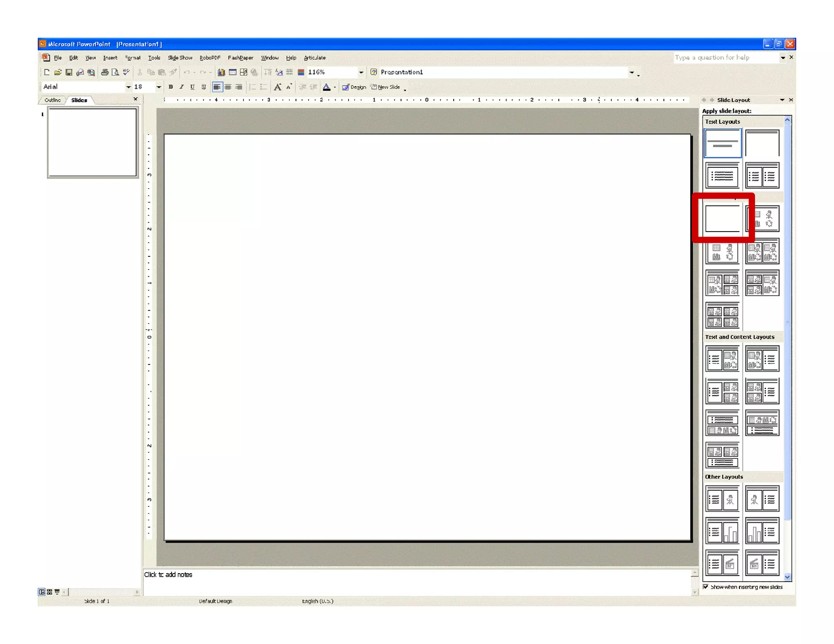834x644 pixels.
Task: Click the Decrease Font Size icon
Action: tap(289, 87)
